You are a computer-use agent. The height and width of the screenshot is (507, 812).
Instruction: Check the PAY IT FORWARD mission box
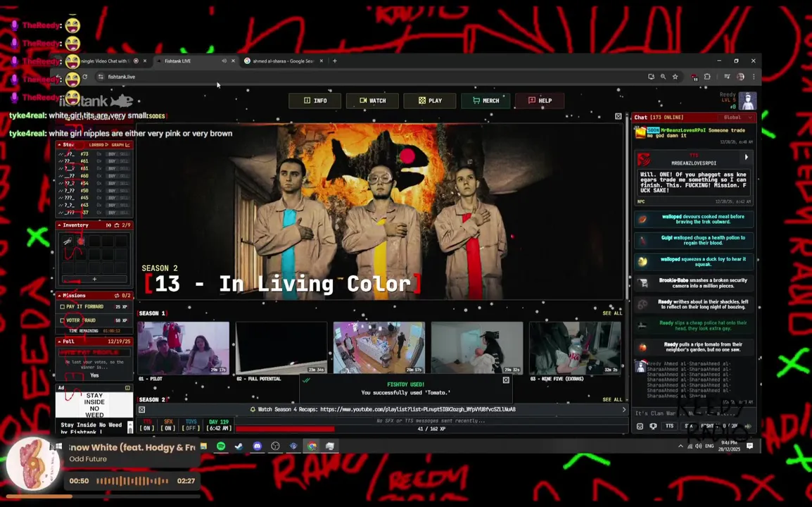click(x=63, y=306)
